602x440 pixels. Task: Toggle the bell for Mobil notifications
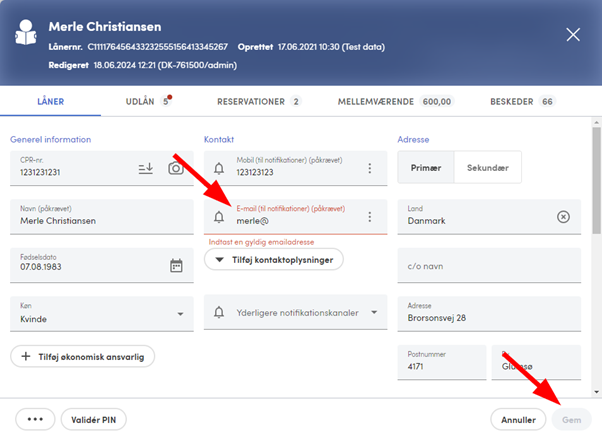(219, 168)
